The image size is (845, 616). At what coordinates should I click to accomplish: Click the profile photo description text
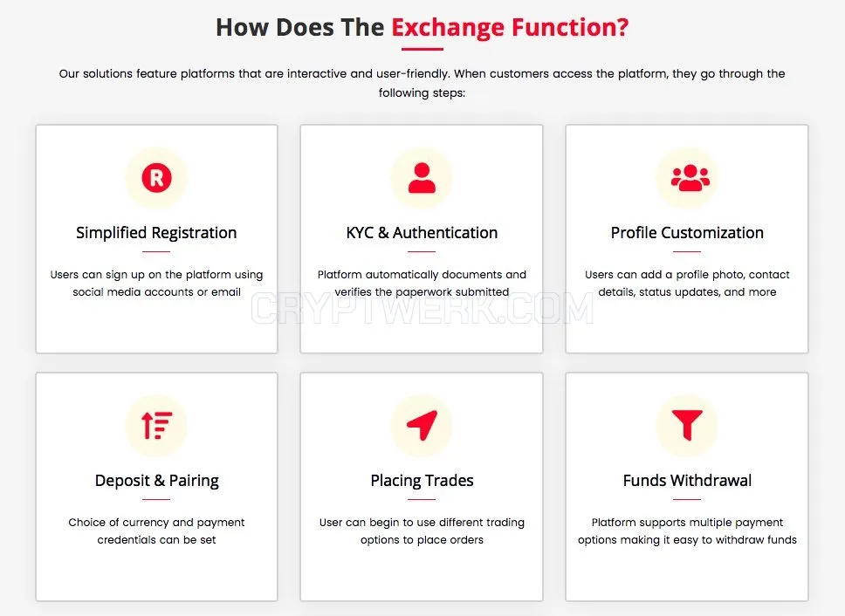pos(687,284)
